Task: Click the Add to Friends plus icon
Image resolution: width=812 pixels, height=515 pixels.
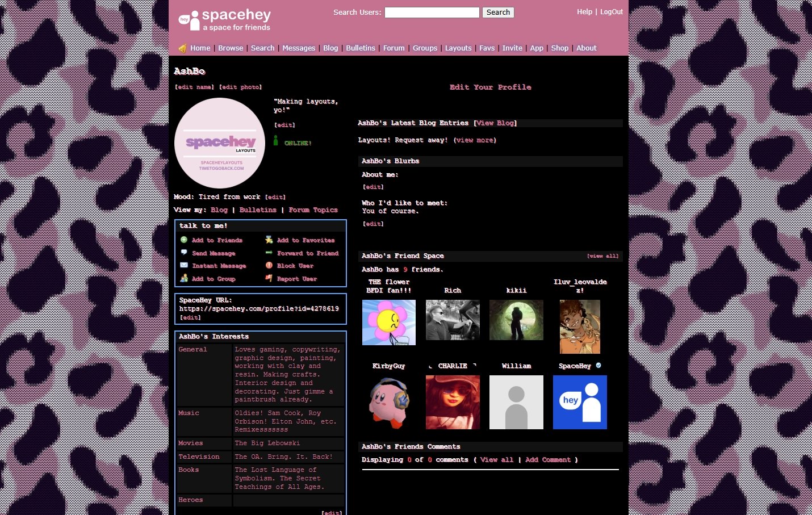Action: (x=184, y=240)
